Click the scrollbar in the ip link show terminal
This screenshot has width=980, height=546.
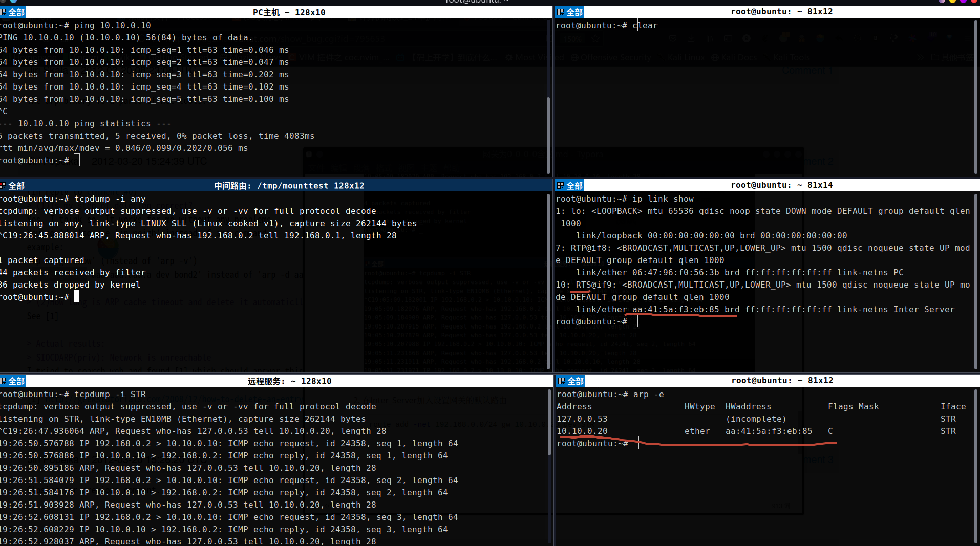point(976,281)
